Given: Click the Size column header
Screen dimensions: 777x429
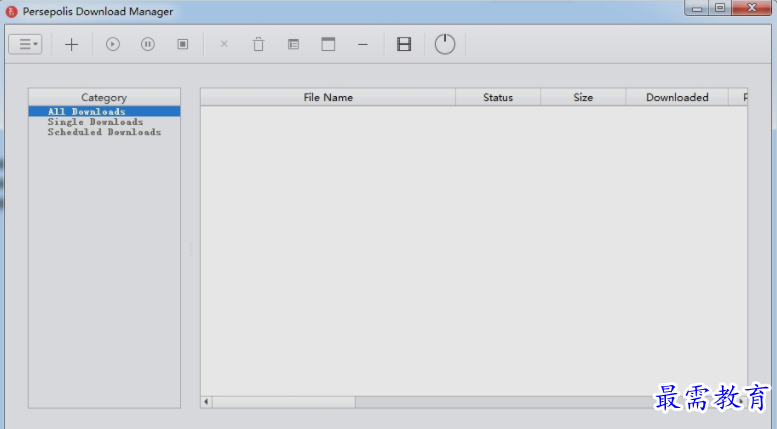Looking at the screenshot, I should click(583, 97).
